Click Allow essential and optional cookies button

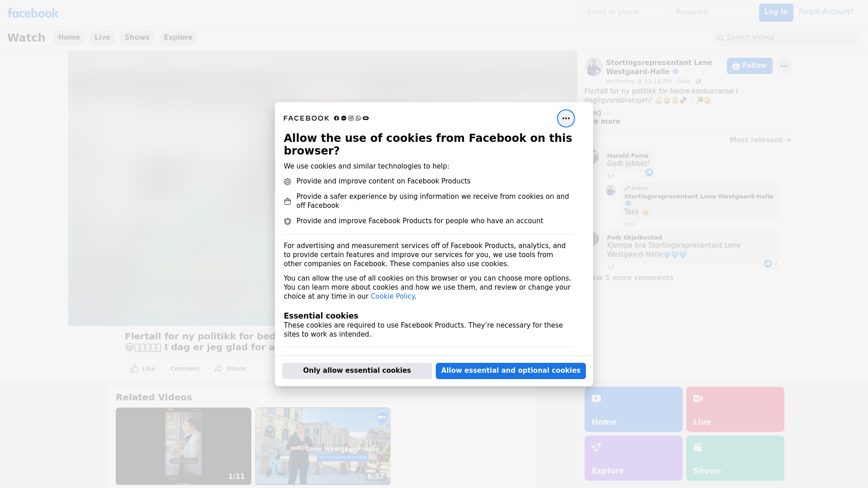(x=510, y=371)
